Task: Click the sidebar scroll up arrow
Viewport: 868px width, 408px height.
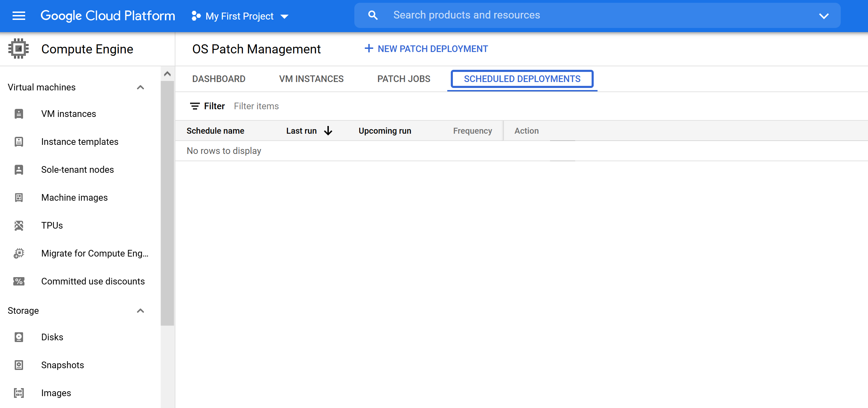Action: [x=167, y=74]
